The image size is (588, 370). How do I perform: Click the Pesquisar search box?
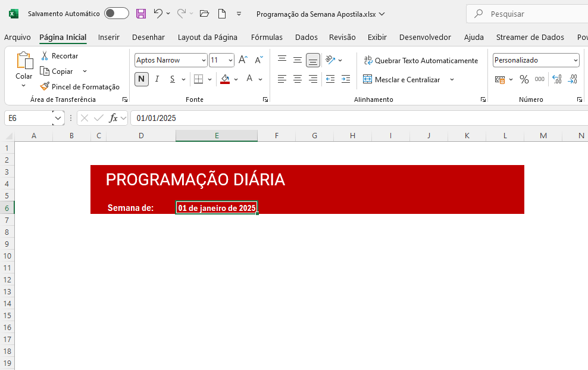tap(527, 14)
